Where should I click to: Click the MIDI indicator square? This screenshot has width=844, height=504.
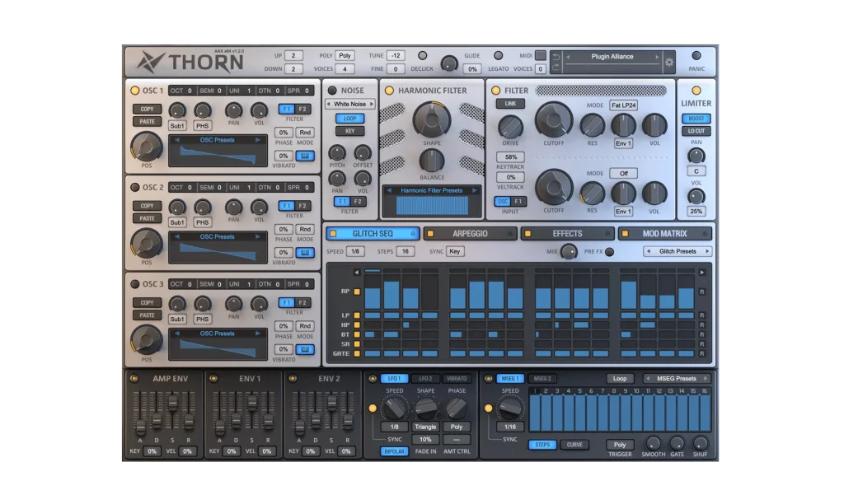point(541,55)
